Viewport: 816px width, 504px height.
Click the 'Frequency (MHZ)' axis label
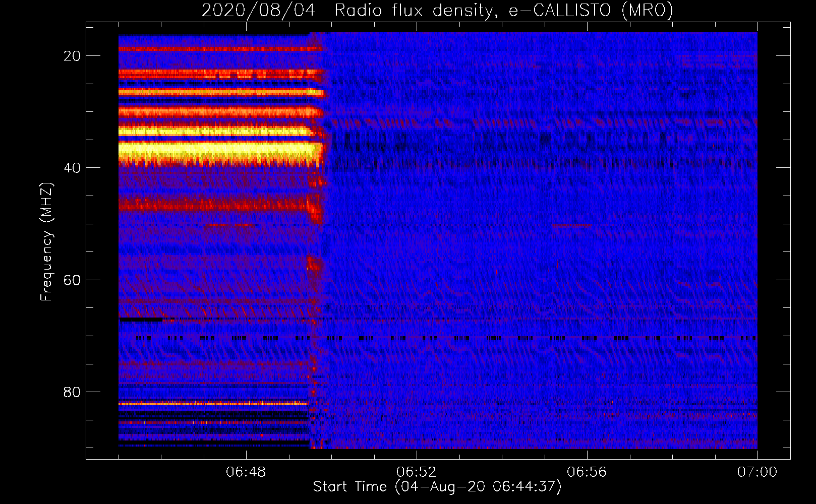tap(46, 242)
